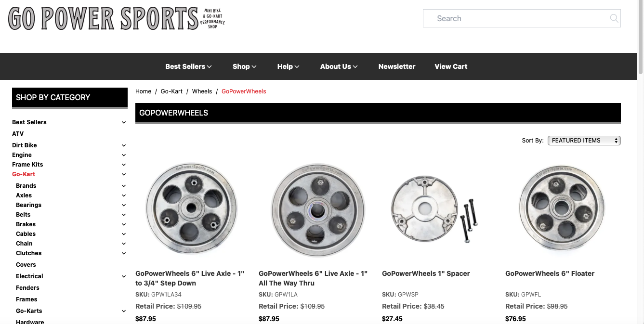This screenshot has height=324, width=644.
Task: Go to the Newsletter page
Action: [397, 66]
